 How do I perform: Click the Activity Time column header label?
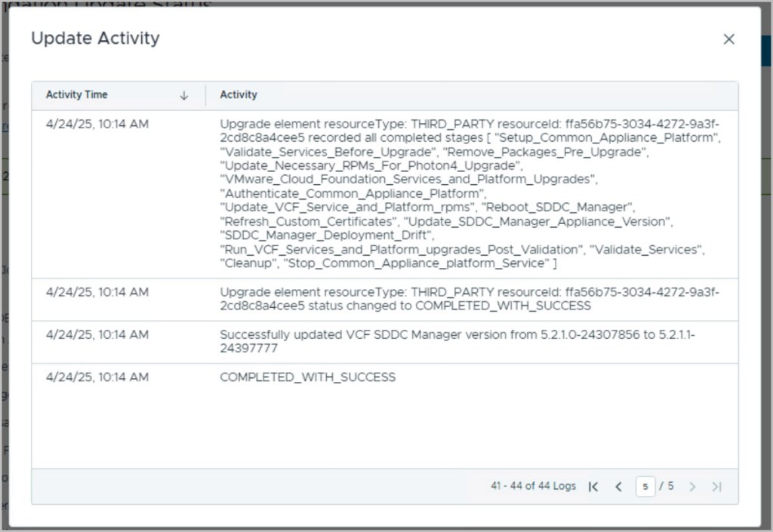point(77,95)
